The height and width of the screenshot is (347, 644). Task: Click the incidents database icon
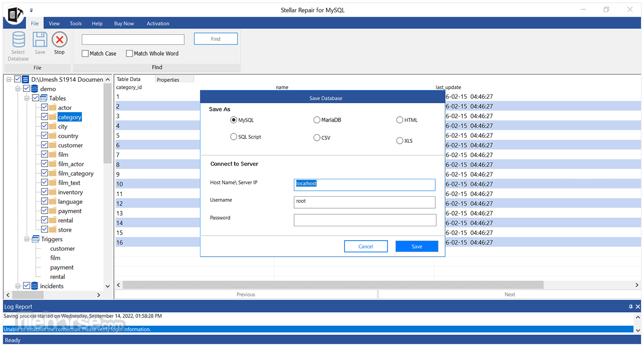[x=34, y=286]
